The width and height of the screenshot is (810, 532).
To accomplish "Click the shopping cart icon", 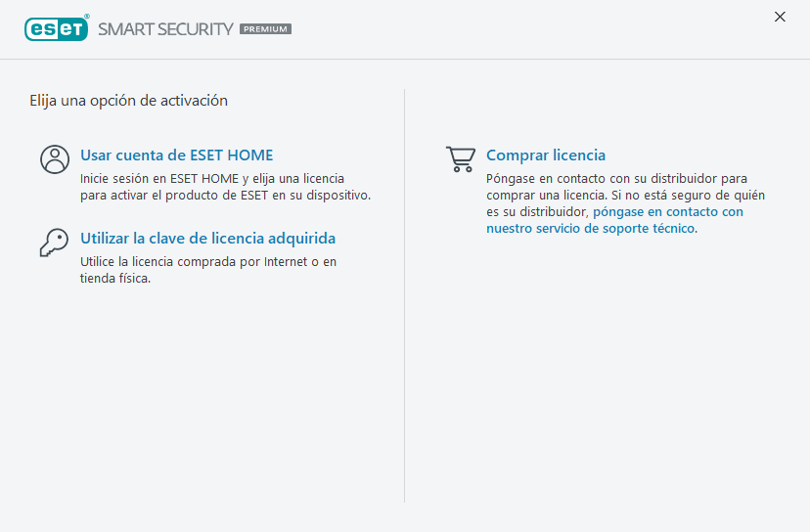I will (x=460, y=158).
